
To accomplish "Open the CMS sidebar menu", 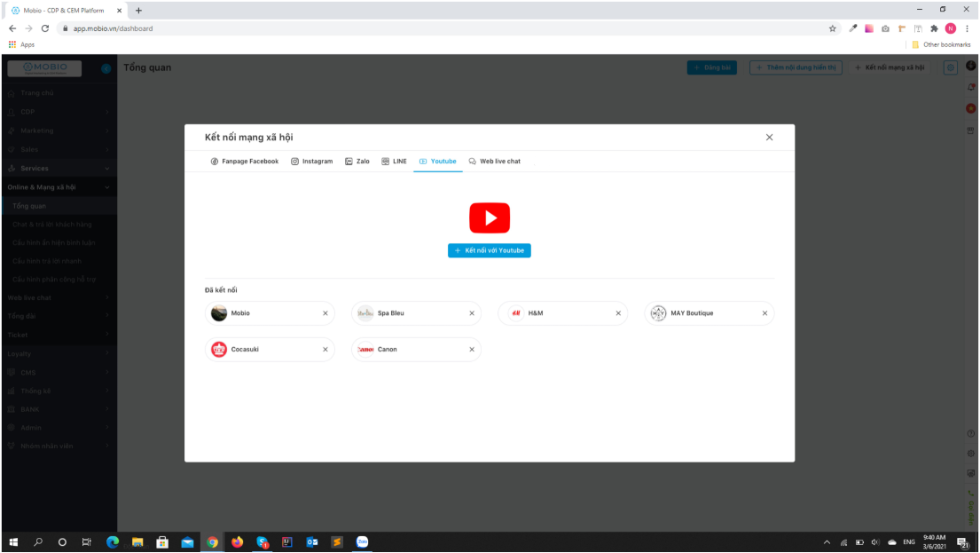I will 59,372.
